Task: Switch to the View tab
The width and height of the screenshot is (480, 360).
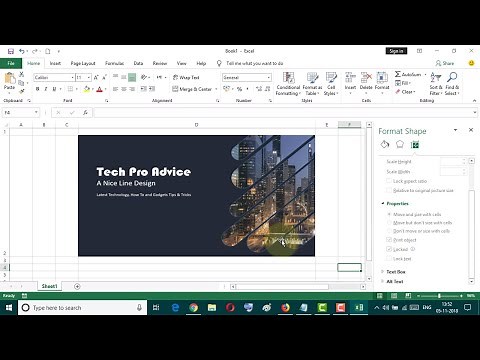Action: point(181,63)
